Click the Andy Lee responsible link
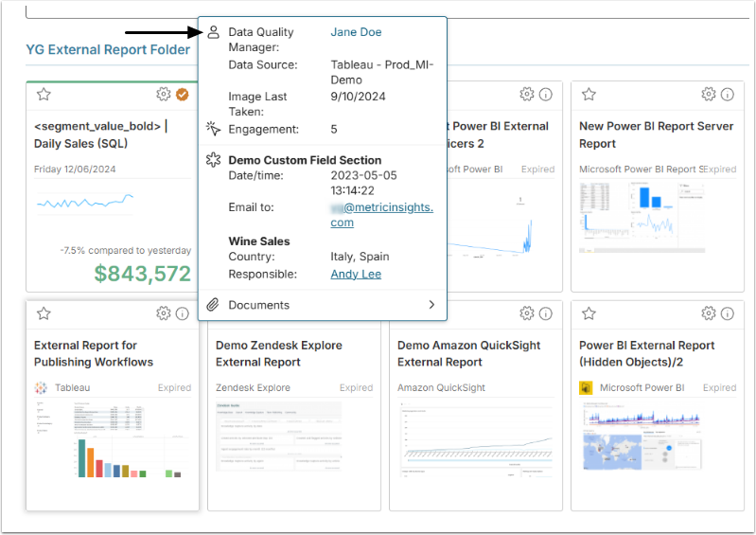Viewport: 756px width, 535px height. tap(356, 274)
